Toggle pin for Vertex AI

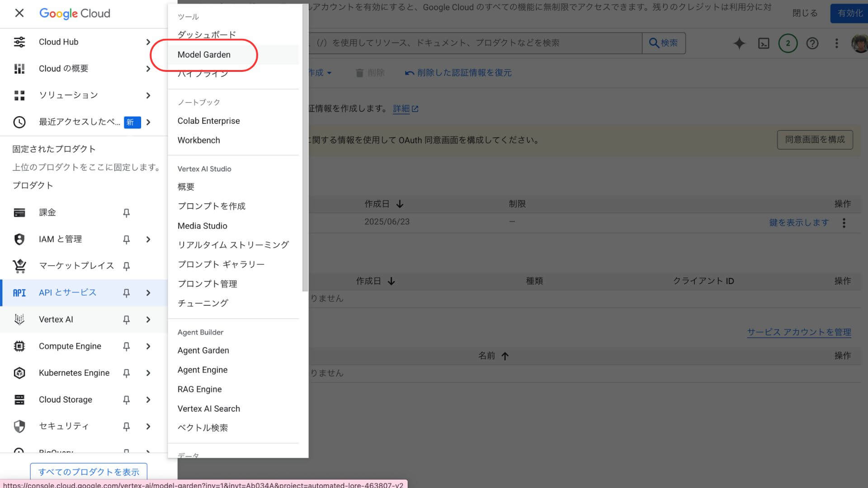click(x=127, y=319)
